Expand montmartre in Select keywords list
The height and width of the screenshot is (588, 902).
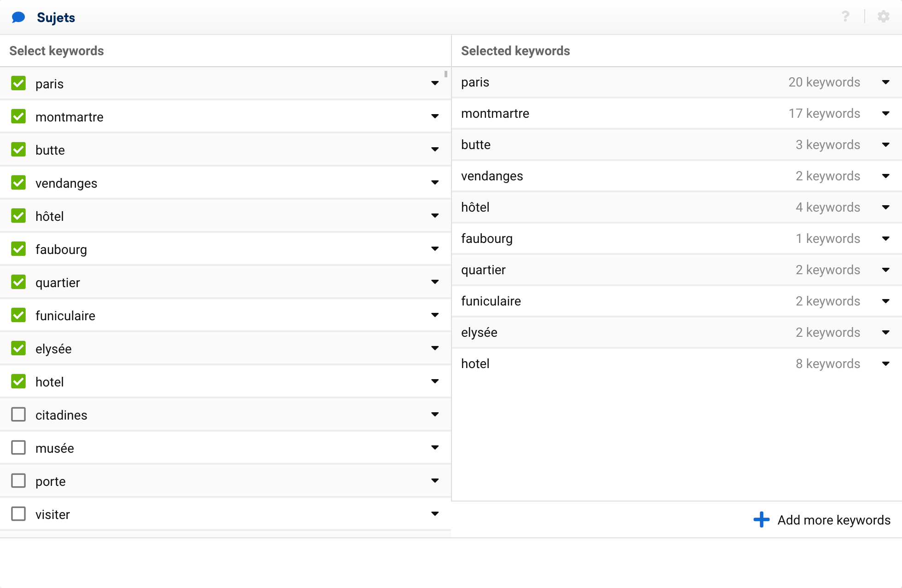tap(435, 116)
